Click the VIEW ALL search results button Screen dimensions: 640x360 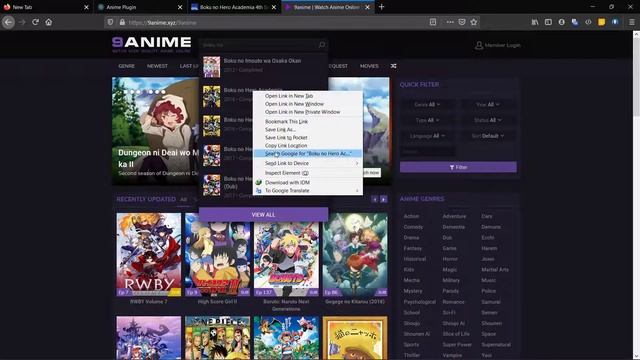coord(263,214)
